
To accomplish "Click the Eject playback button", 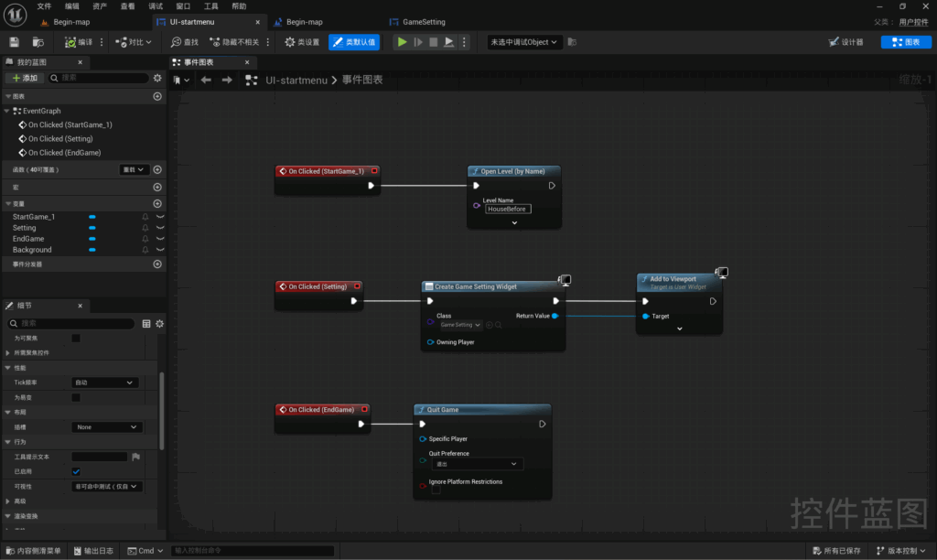I will [x=448, y=42].
